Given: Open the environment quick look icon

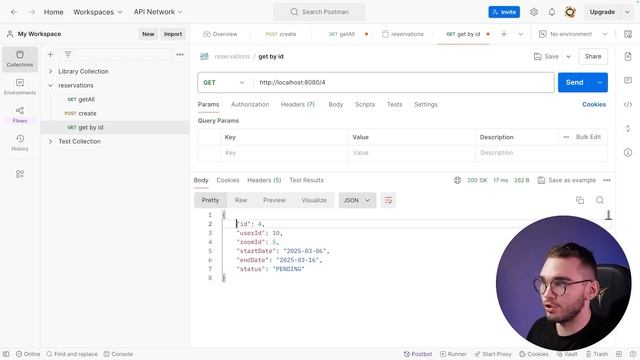Looking at the screenshot, I should click(628, 34).
